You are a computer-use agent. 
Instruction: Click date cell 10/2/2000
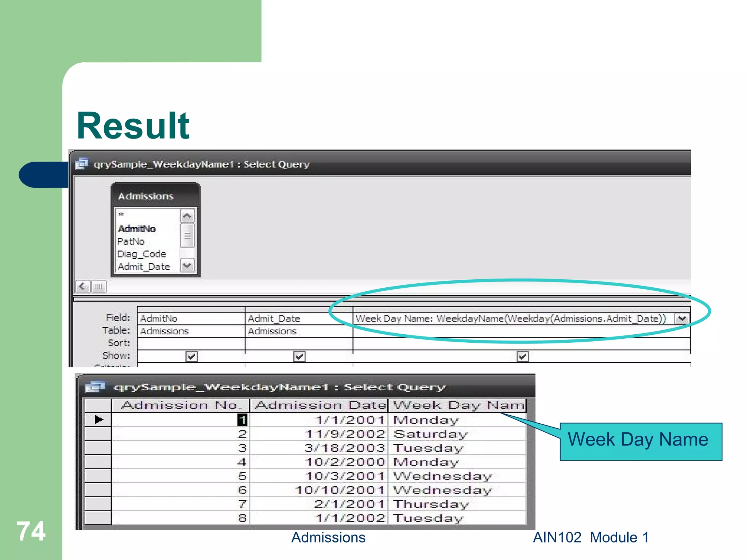click(319, 462)
